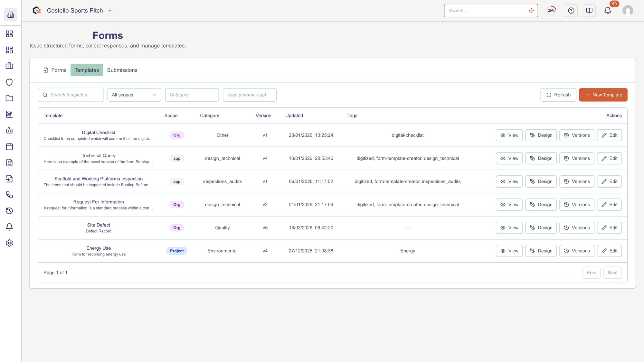Open notifications bell showing 50 alerts

pyautogui.click(x=607, y=10)
